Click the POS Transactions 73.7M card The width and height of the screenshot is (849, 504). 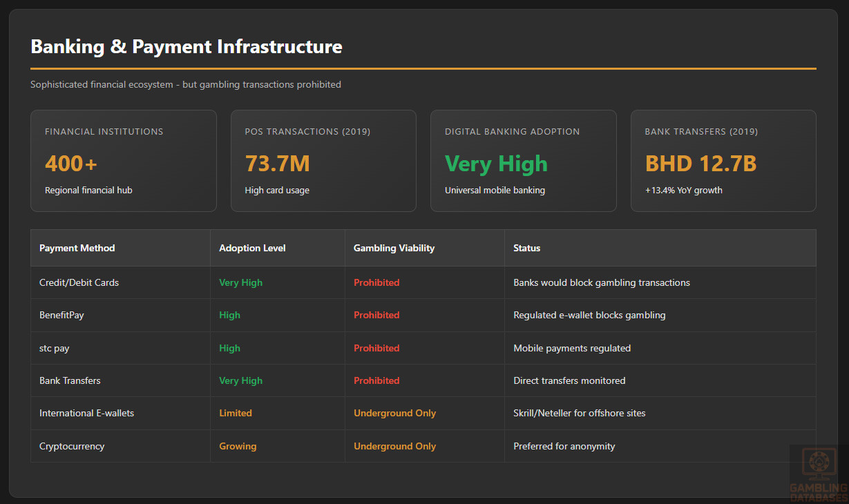pyautogui.click(x=323, y=161)
